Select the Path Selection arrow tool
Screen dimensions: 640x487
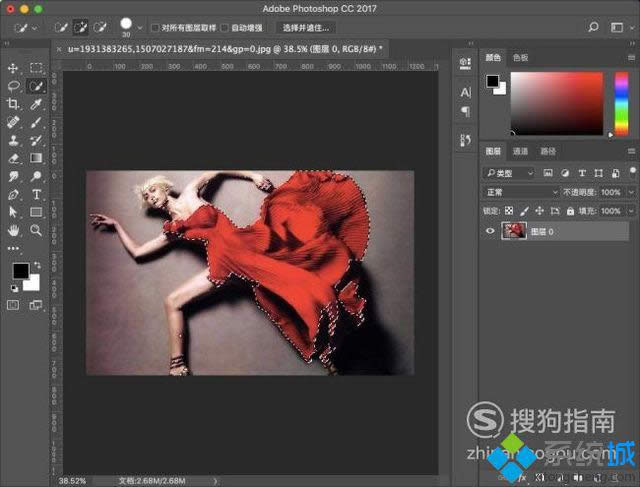point(13,212)
